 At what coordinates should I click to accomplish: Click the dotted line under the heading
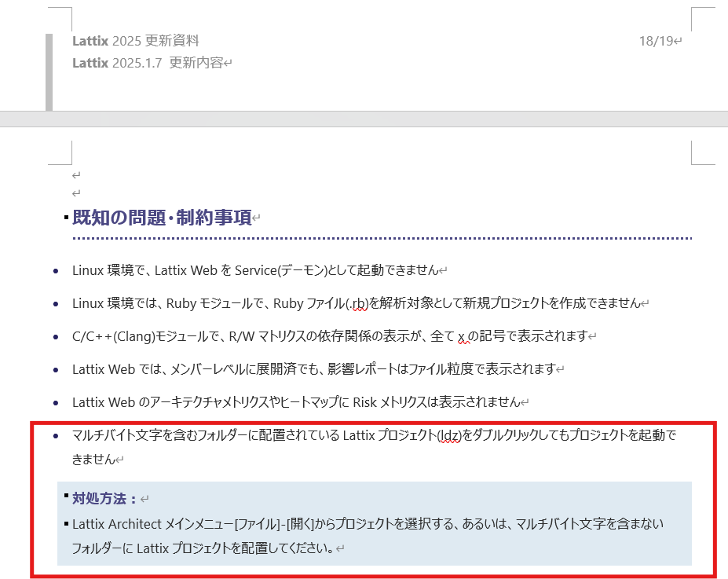(x=382, y=238)
